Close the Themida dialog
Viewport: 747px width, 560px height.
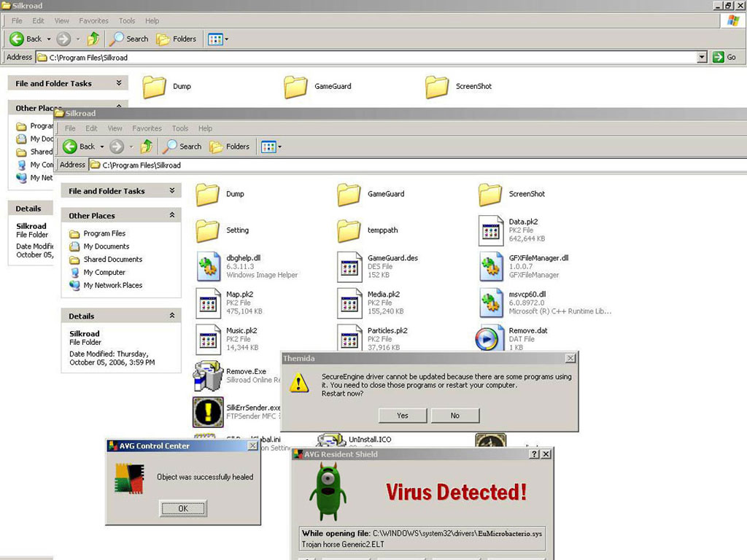(570, 358)
